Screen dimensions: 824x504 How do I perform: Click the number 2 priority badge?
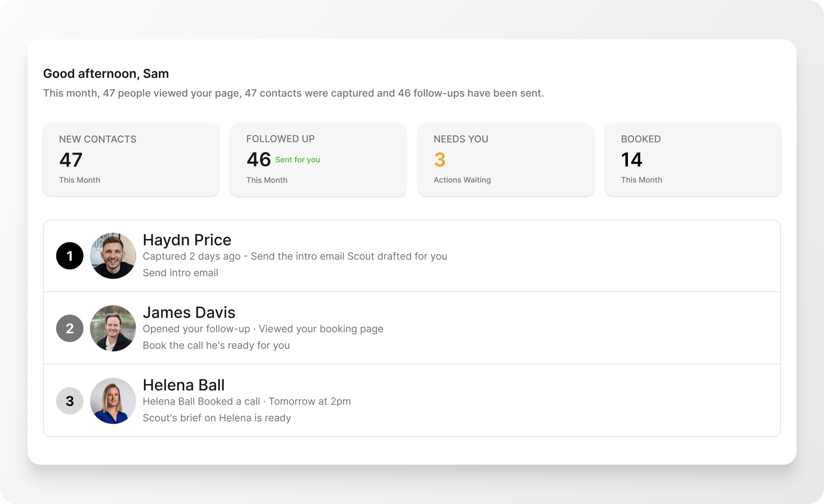pyautogui.click(x=70, y=329)
